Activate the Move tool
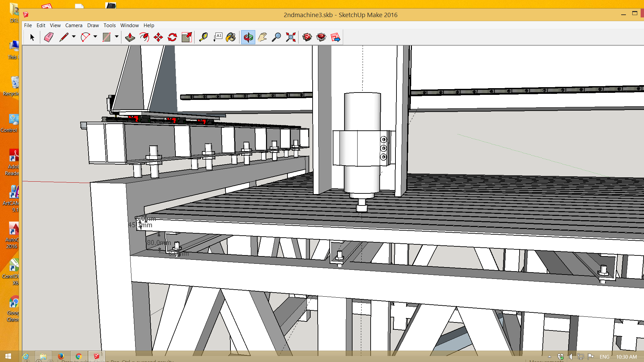Screen dimensions: 644x362 tap(158, 37)
